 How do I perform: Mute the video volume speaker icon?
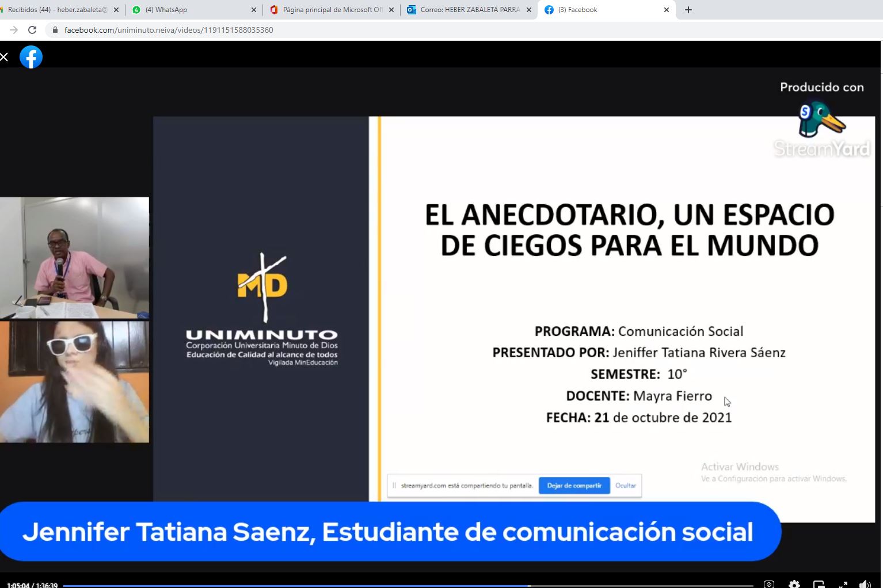[x=865, y=585]
